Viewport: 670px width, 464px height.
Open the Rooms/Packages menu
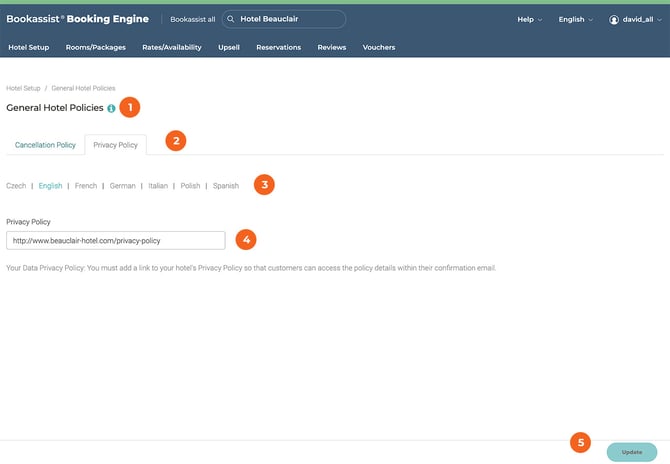pyautogui.click(x=96, y=47)
